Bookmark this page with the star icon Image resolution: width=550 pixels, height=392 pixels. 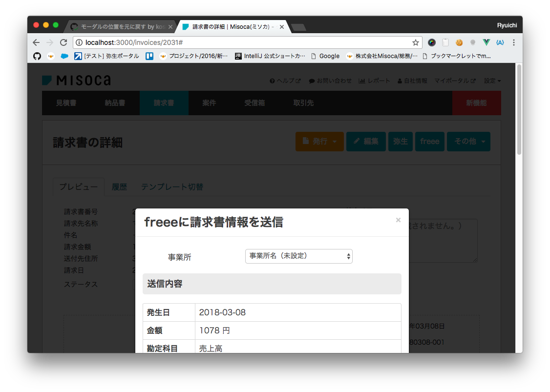coord(416,42)
